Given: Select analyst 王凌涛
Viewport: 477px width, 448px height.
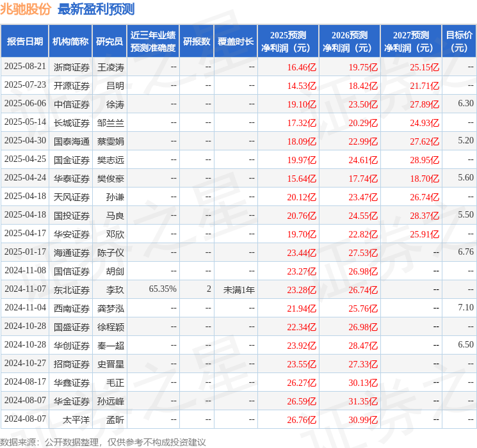Looking at the screenshot, I should coord(111,67).
